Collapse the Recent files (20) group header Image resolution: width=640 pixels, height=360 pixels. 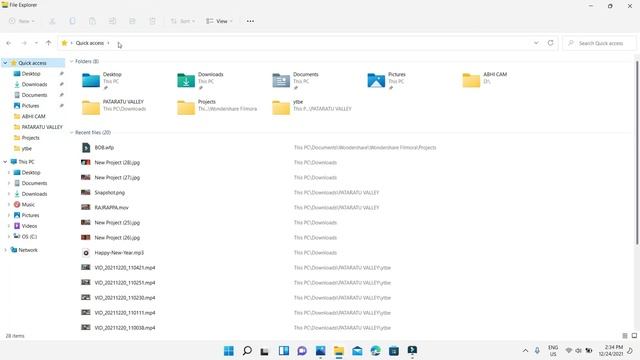pos(71,132)
